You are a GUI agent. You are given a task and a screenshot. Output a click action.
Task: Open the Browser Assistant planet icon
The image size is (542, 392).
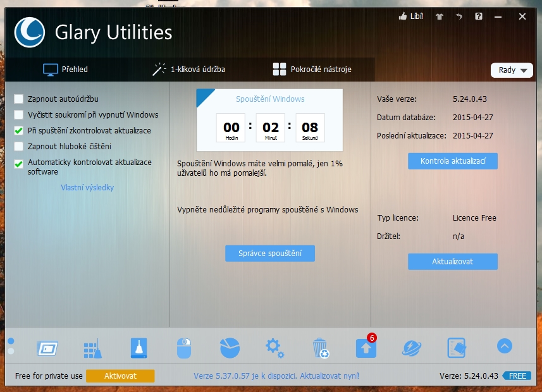412,348
